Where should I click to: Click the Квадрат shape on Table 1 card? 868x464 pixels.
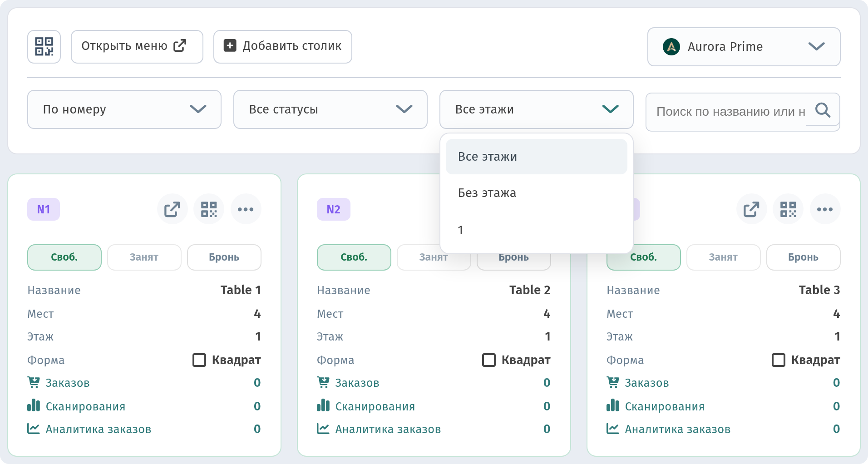tap(227, 360)
